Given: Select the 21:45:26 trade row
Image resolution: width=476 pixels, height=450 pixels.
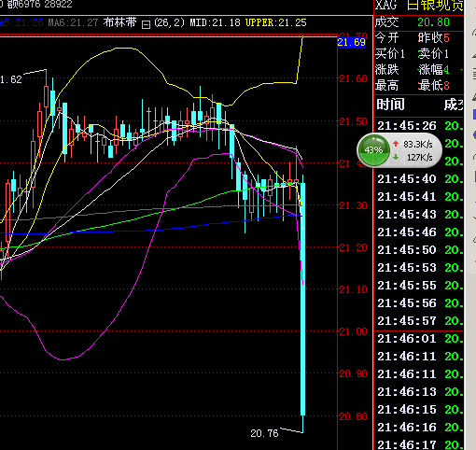Looking at the screenshot, I should pyautogui.click(x=419, y=126).
